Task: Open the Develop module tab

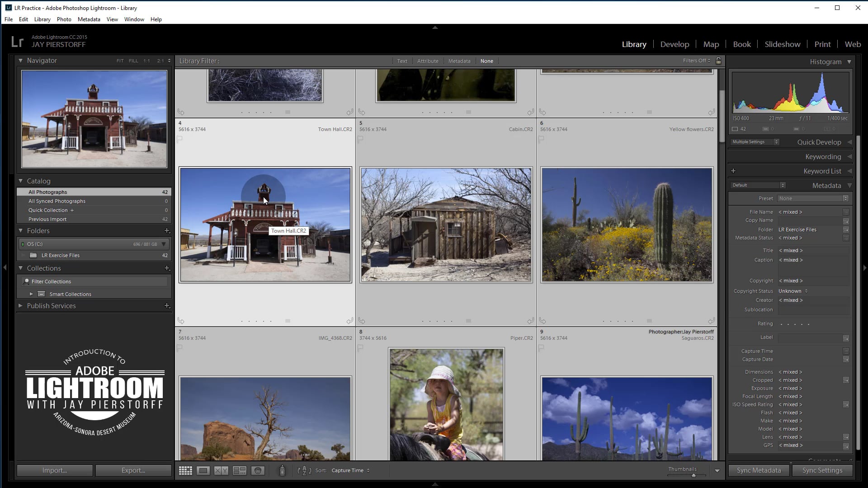Action: 675,44
